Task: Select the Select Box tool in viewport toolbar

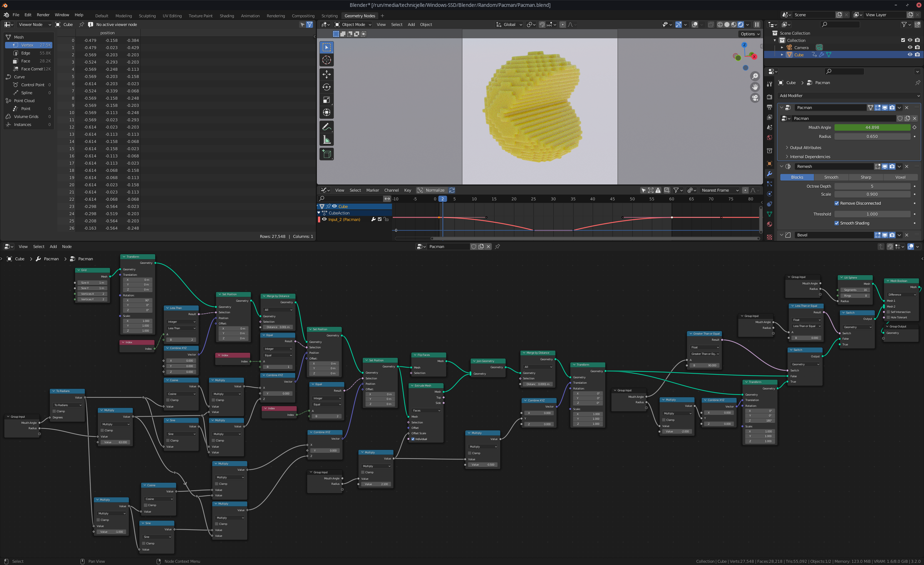Action: tap(326, 47)
